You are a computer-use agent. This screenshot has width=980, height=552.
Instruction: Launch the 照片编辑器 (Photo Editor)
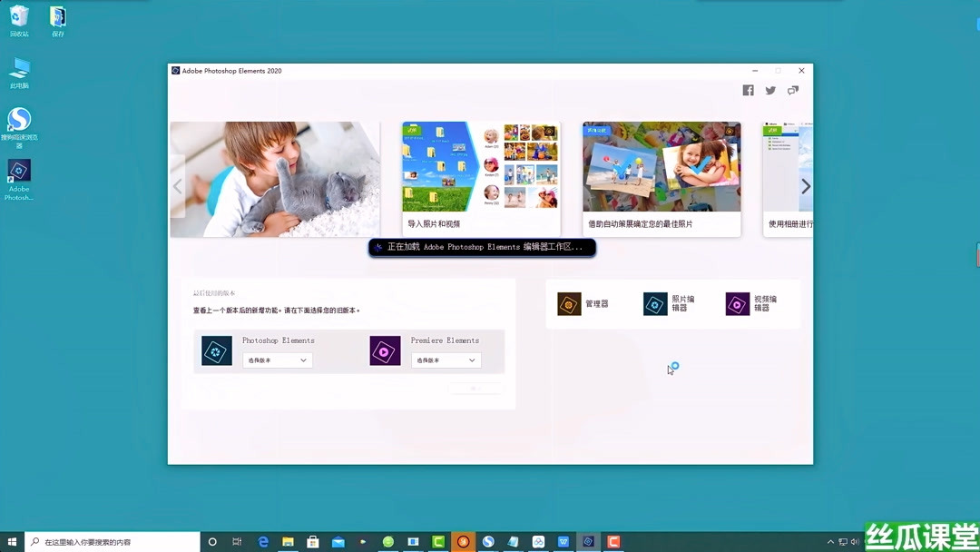pos(667,303)
